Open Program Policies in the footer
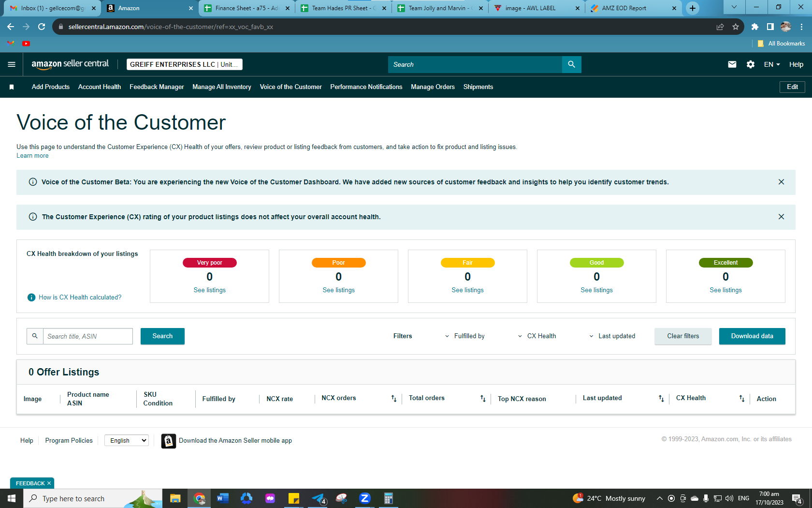Viewport: 812px width, 508px height. pos(69,441)
